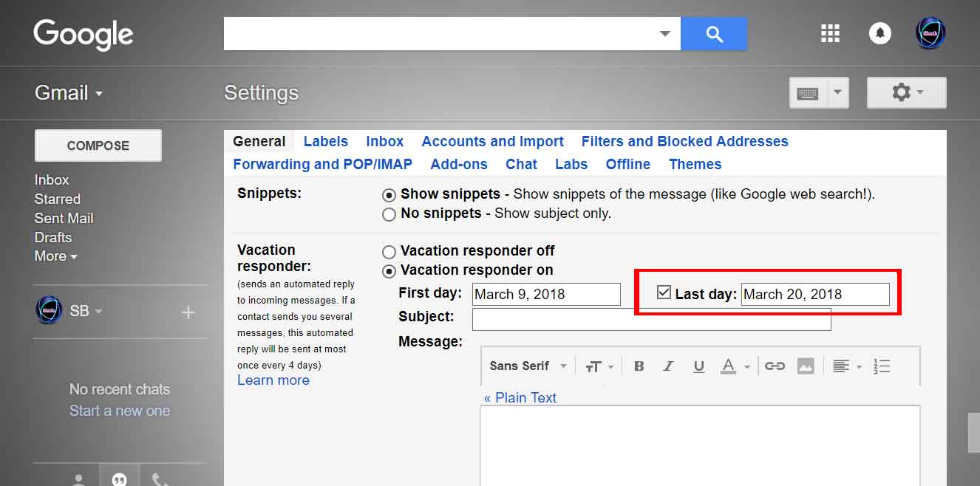Image resolution: width=980 pixels, height=486 pixels.
Task: Select the Vacation responder off option
Action: pos(389,251)
